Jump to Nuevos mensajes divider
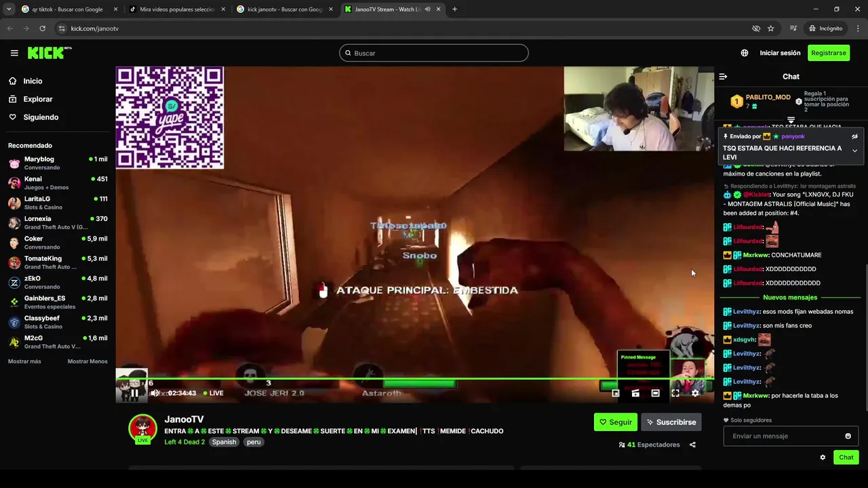868x488 pixels. [790, 298]
